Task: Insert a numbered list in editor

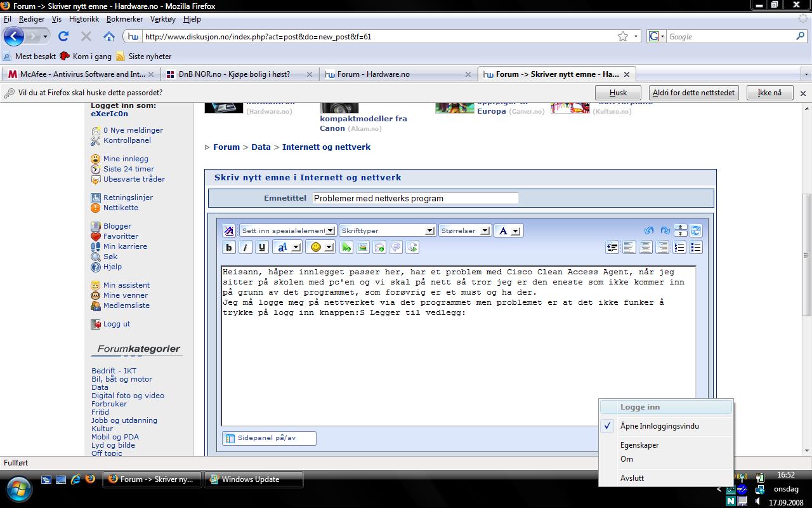Action: [x=679, y=248]
